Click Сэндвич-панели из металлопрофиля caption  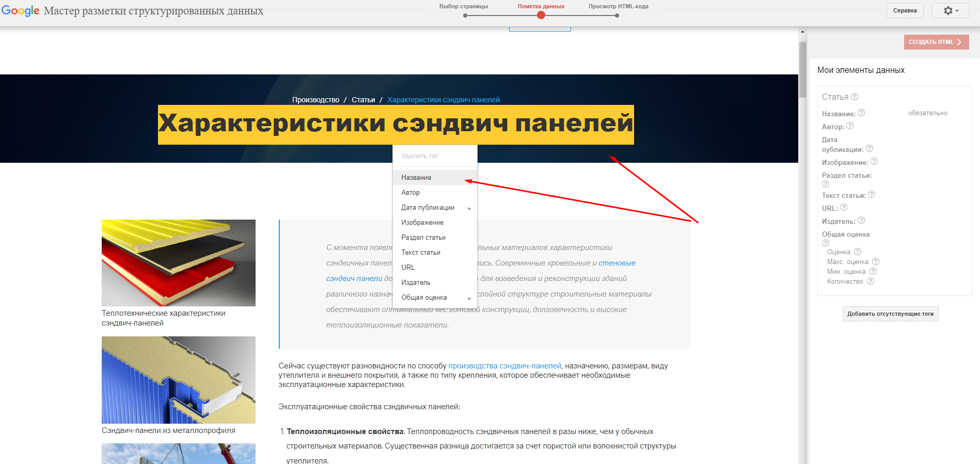pos(168,430)
